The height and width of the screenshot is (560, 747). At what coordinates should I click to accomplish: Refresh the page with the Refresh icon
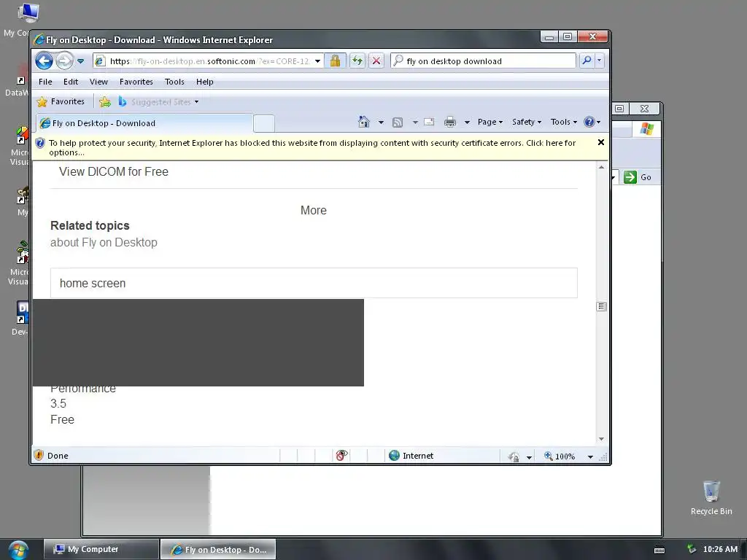(x=357, y=61)
